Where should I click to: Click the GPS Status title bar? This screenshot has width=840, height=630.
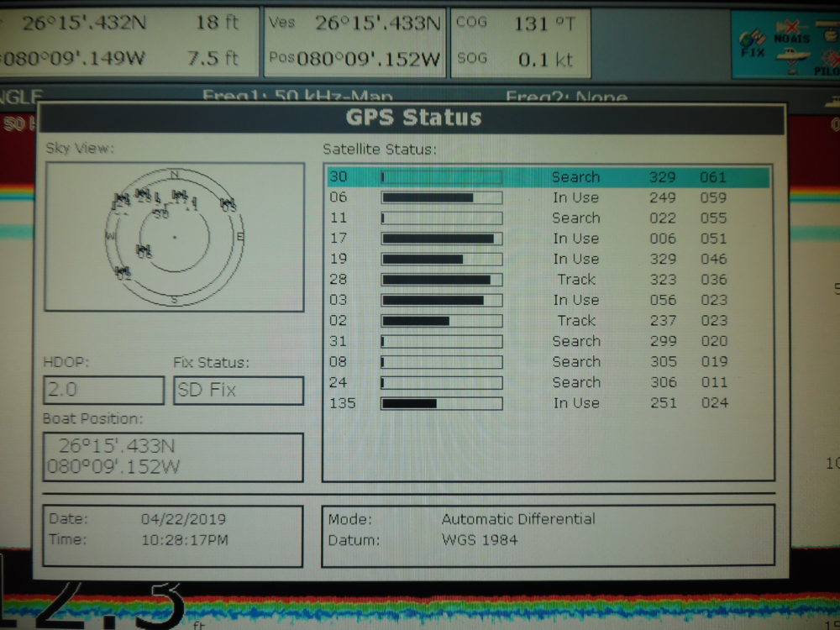coord(413,118)
